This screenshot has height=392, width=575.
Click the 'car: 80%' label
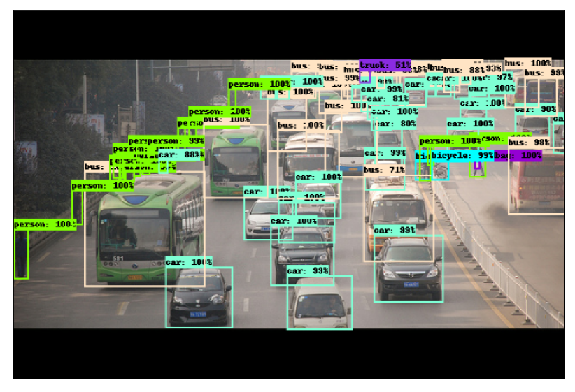pos(395,124)
